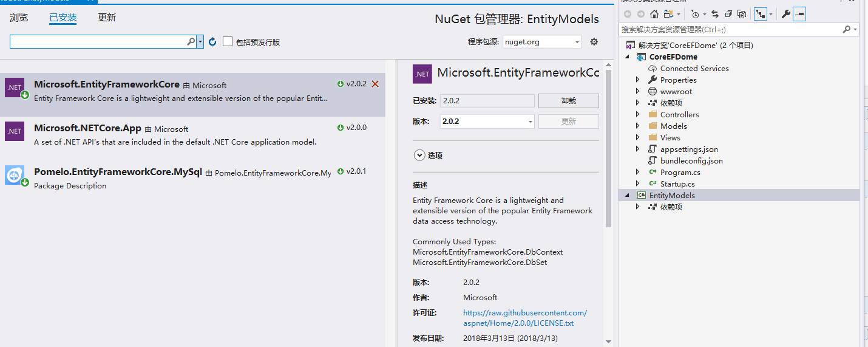Click the Show All Files icon

[x=741, y=14]
